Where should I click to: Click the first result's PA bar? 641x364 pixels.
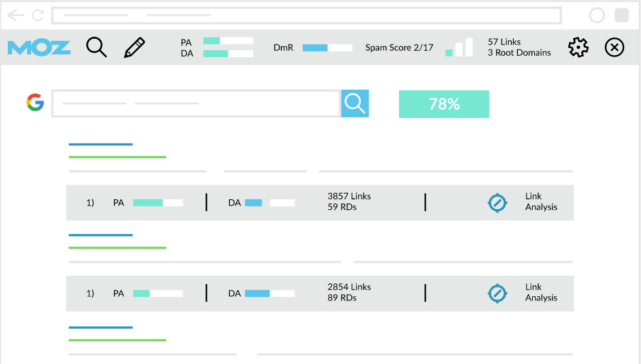(158, 203)
